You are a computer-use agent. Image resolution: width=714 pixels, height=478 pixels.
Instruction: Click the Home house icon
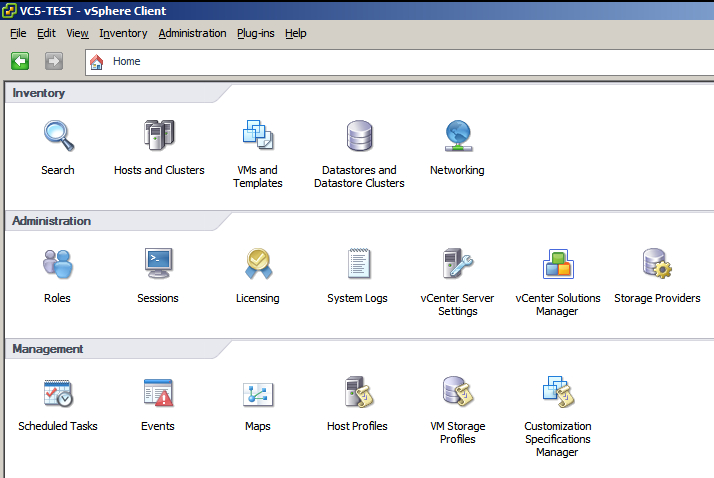click(96, 62)
